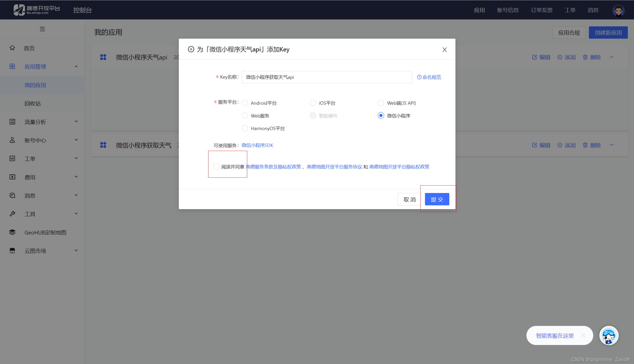Image resolution: width=634 pixels, height=364 pixels.
Task: Collapse the 微信小程序天气api app card
Action: (612, 57)
